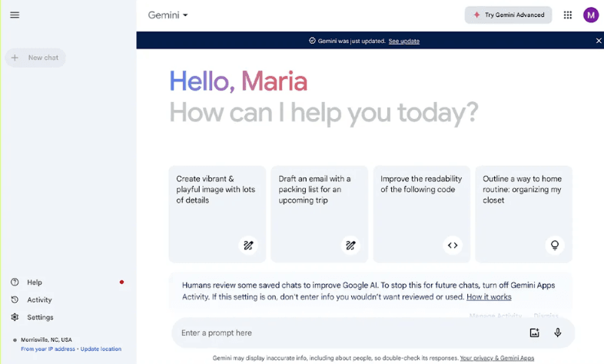Select the Outline a way to home routine card
This screenshot has width=604, height=364.
[524, 214]
